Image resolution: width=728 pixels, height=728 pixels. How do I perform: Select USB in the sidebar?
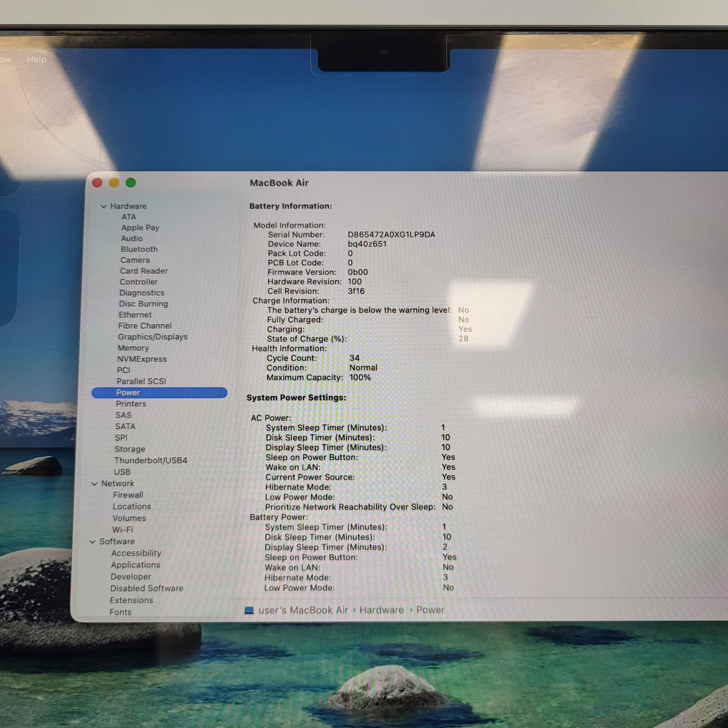point(122,472)
